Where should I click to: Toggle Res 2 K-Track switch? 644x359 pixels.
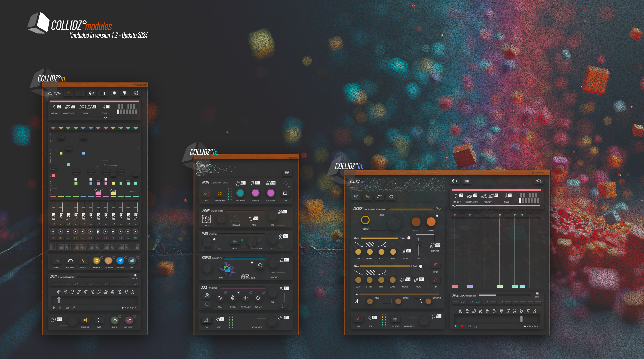coord(421,266)
